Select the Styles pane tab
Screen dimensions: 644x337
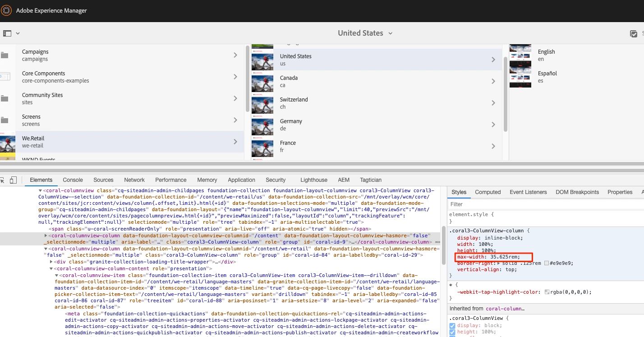pyautogui.click(x=459, y=192)
